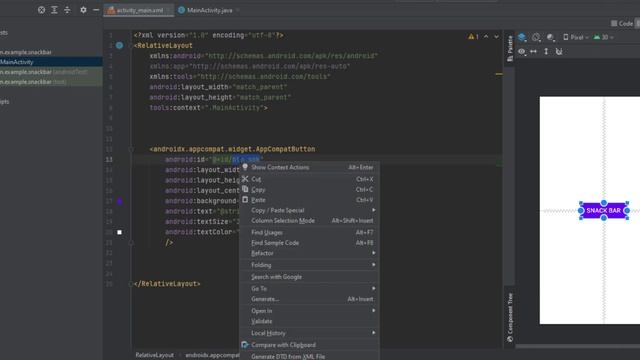Open the Go To submenu

(309, 289)
